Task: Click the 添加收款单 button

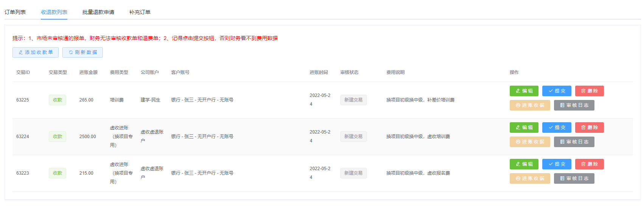Action: (36, 52)
